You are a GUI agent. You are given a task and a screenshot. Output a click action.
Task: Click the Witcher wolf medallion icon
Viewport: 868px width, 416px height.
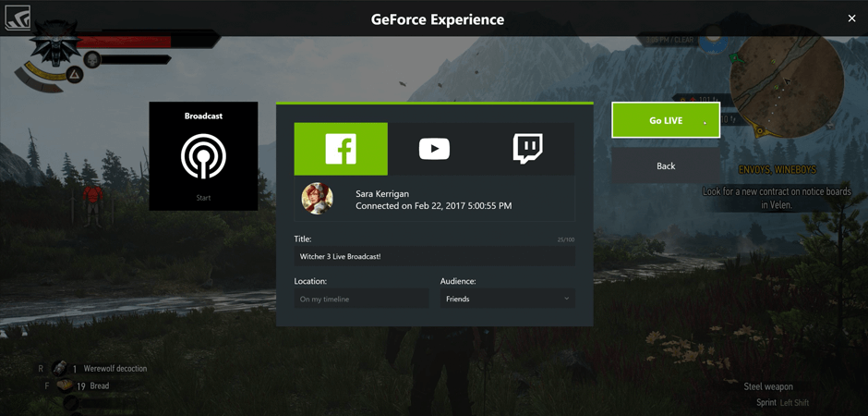pyautogui.click(x=55, y=43)
